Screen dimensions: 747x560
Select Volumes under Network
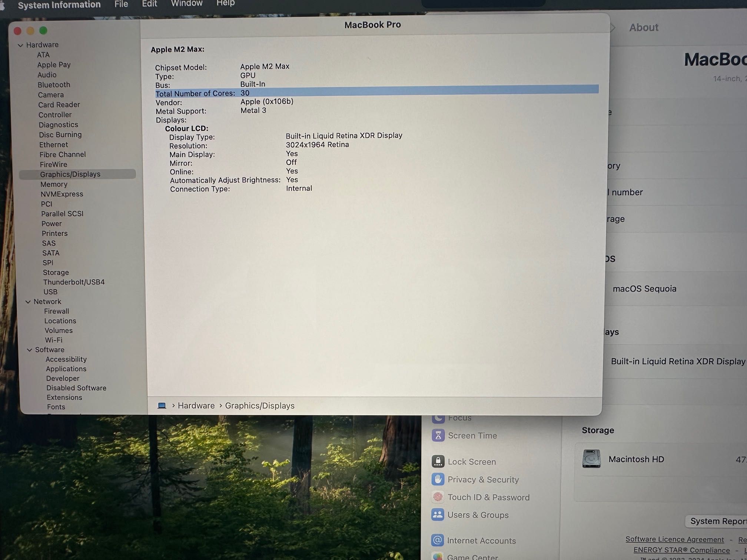[59, 331]
